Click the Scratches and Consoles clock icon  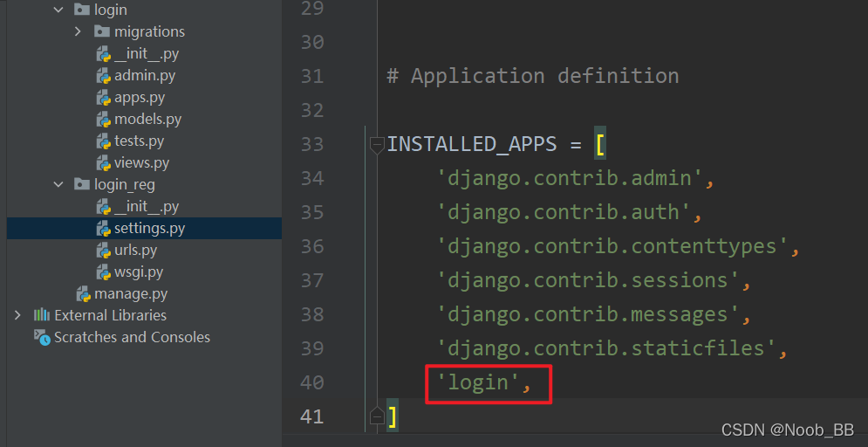pyautogui.click(x=42, y=337)
